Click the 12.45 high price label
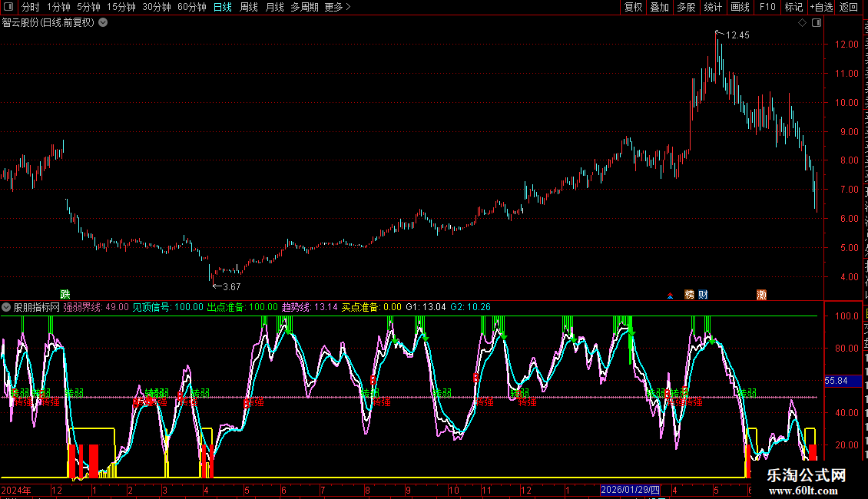The image size is (868, 499). coord(737,35)
